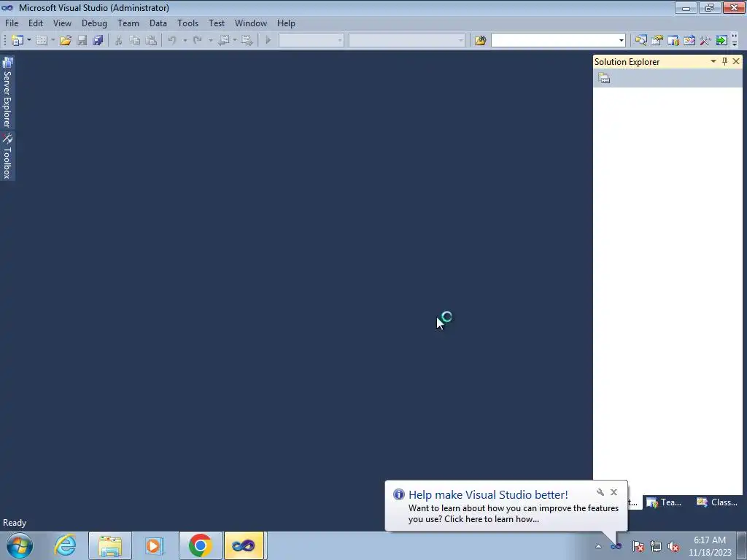Open the notification balloon's wrench options icon
The height and width of the screenshot is (560, 747).
tap(600, 492)
